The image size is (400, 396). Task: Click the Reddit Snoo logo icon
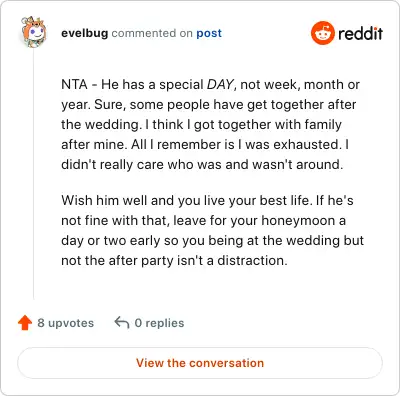(322, 33)
